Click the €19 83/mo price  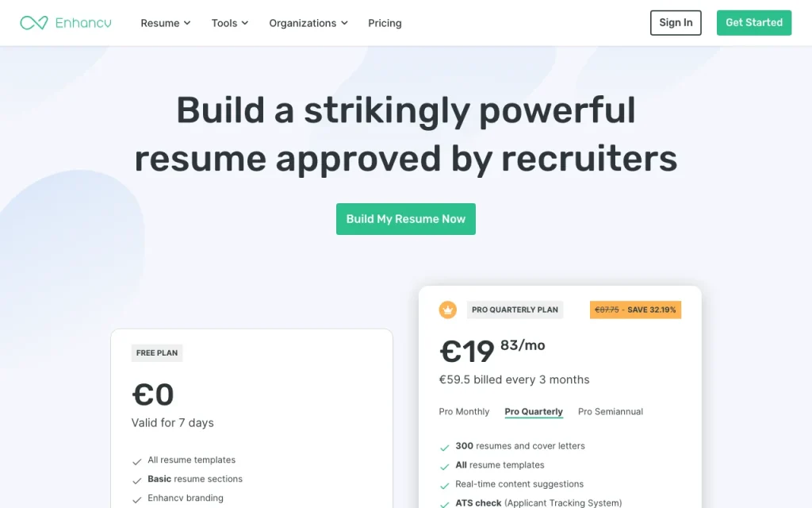tap(492, 350)
